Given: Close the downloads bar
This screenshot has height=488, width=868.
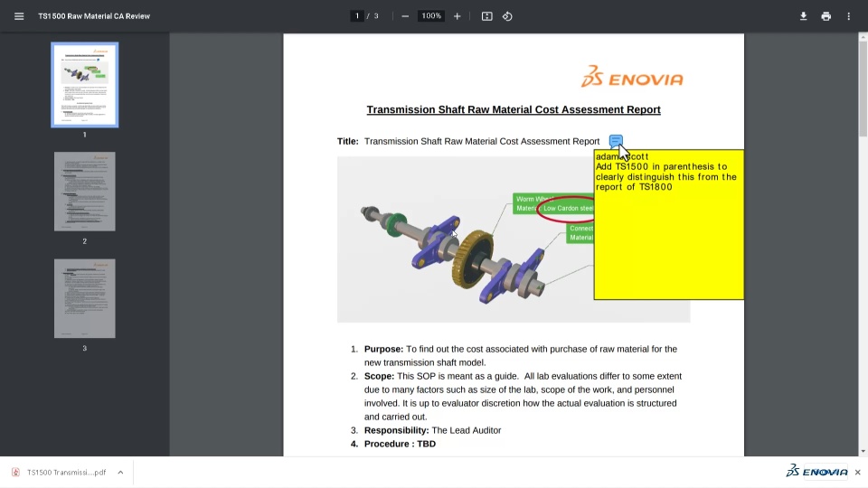Looking at the screenshot, I should coord(857,472).
